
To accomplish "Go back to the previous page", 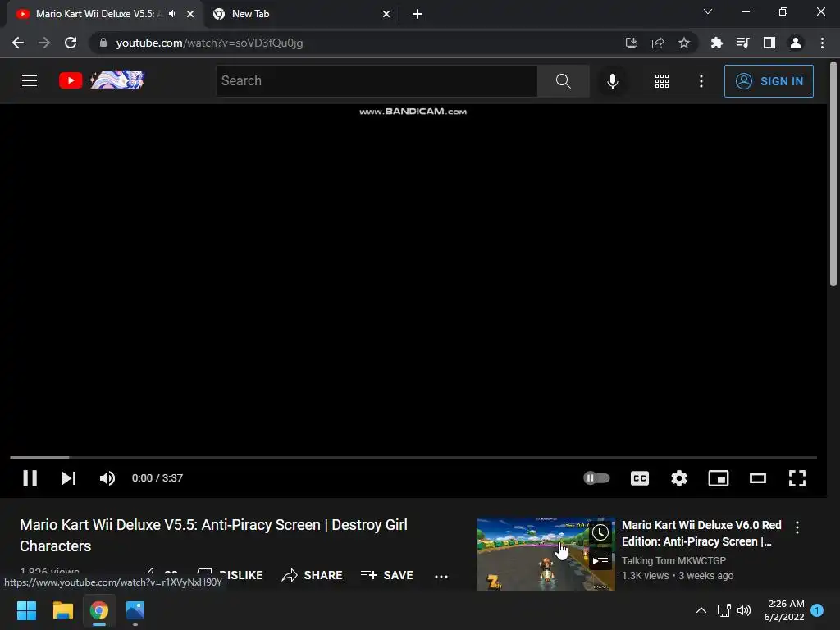I will tap(18, 43).
